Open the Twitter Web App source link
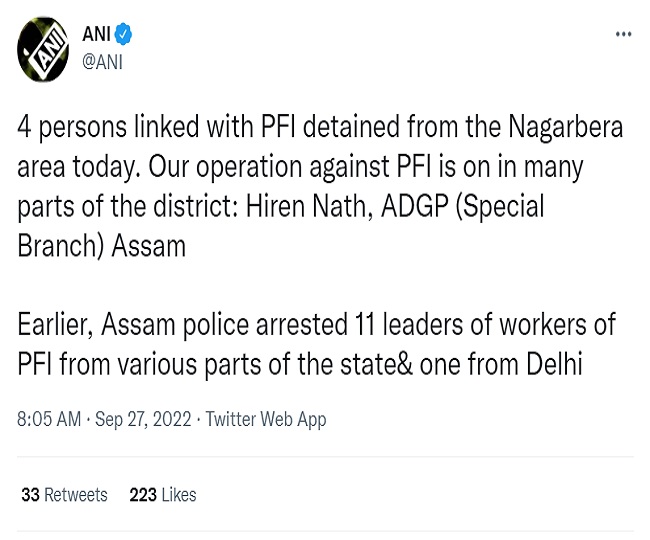The image size is (650, 540). click(266, 419)
